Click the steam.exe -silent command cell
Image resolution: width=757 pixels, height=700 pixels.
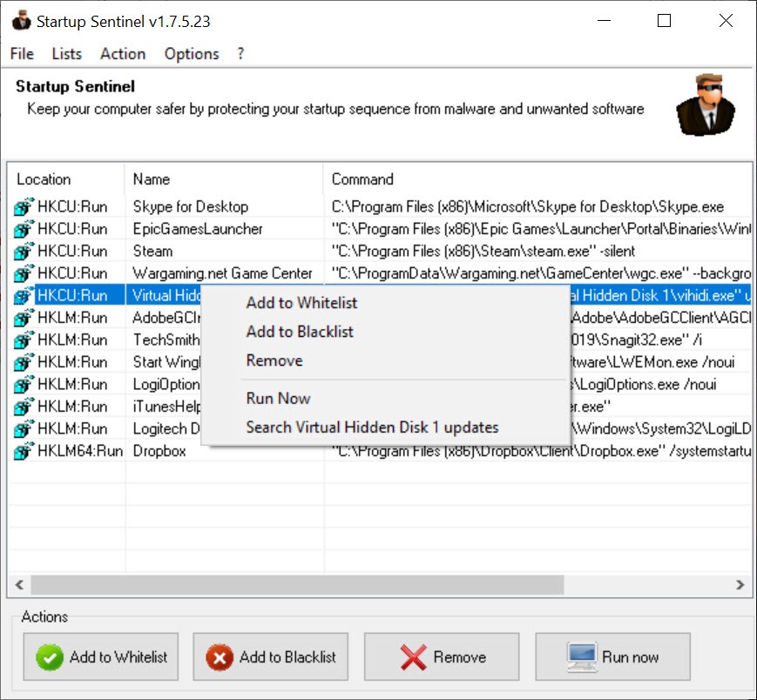click(483, 251)
